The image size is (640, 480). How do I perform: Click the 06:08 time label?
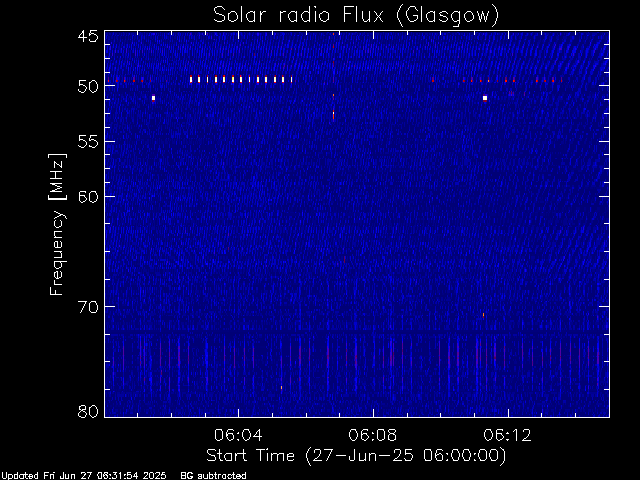[x=373, y=435]
